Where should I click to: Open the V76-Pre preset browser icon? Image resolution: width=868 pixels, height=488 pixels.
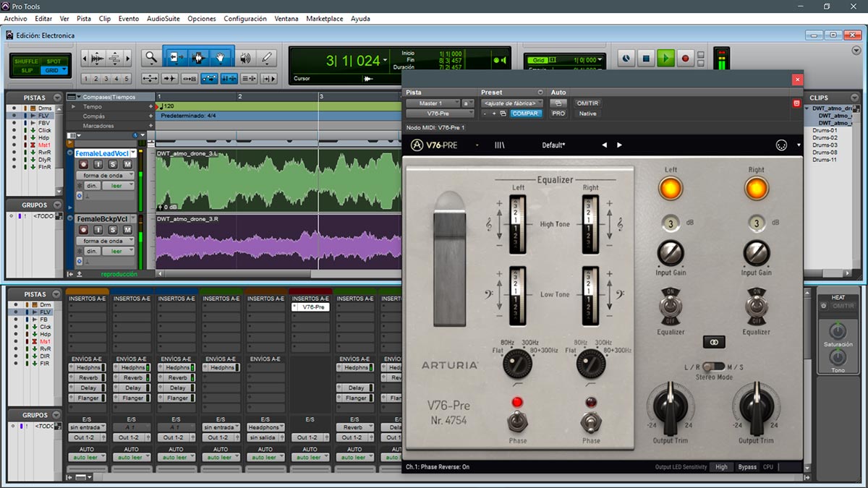499,145
